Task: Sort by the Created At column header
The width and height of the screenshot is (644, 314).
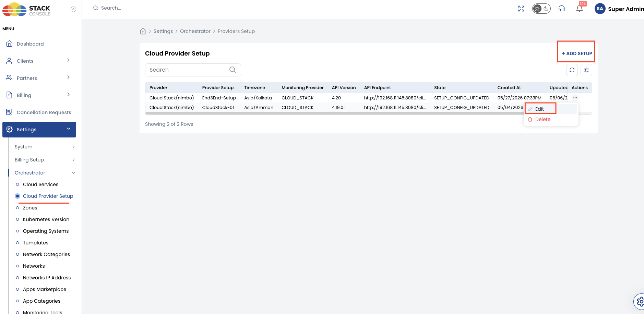Action: (x=509, y=88)
